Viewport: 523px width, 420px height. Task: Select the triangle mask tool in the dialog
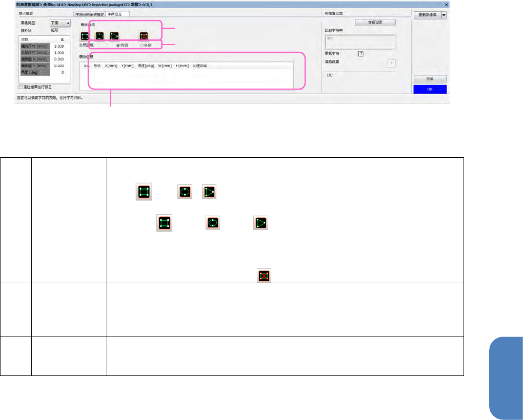[114, 36]
